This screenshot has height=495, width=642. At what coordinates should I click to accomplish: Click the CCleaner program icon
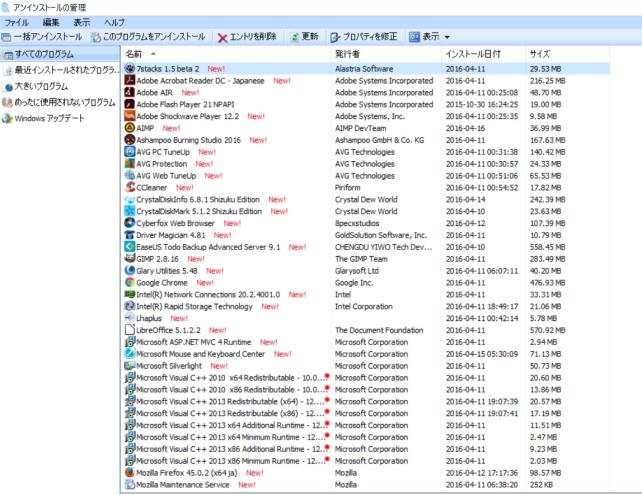(129, 188)
